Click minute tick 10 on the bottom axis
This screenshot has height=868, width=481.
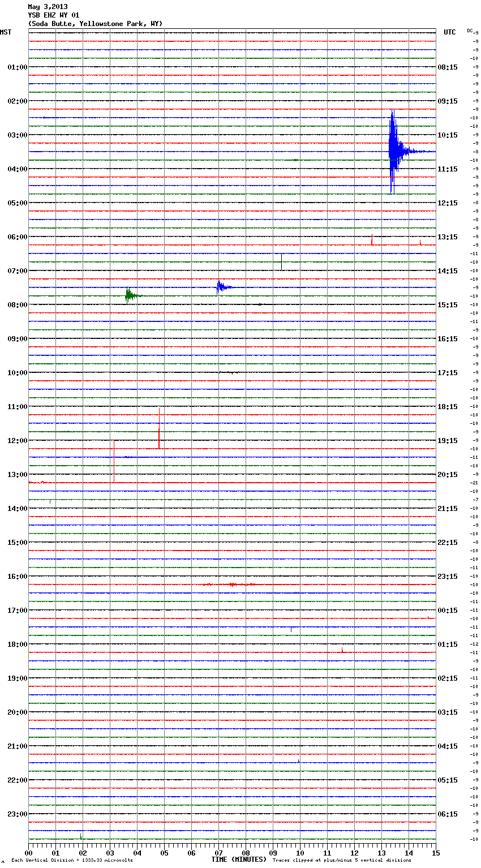(x=300, y=853)
